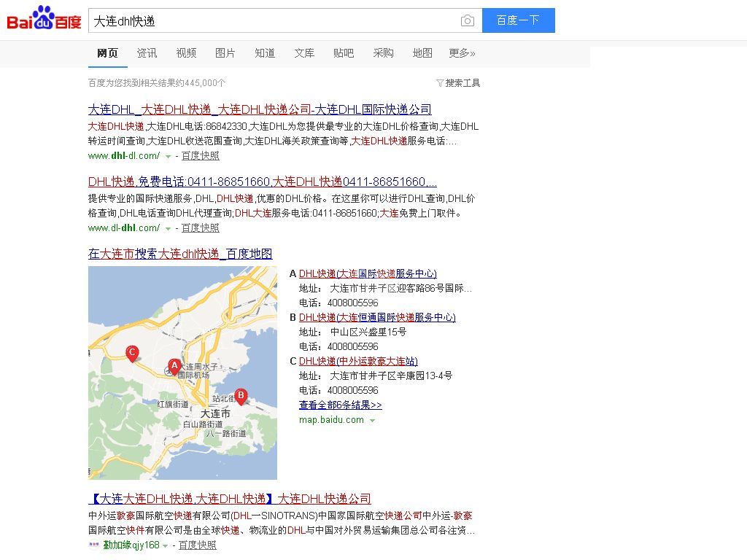
Task: Switch to the 采购 tab
Action: pyautogui.click(x=383, y=52)
